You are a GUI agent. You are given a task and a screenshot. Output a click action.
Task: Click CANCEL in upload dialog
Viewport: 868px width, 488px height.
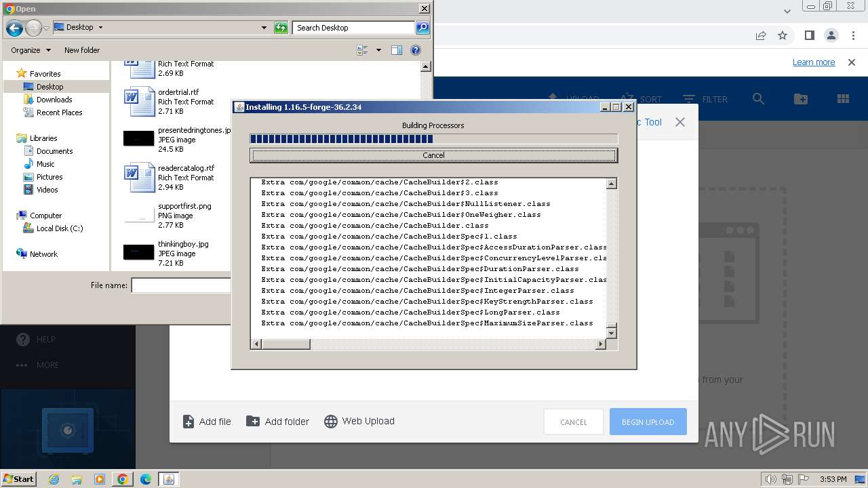point(574,422)
